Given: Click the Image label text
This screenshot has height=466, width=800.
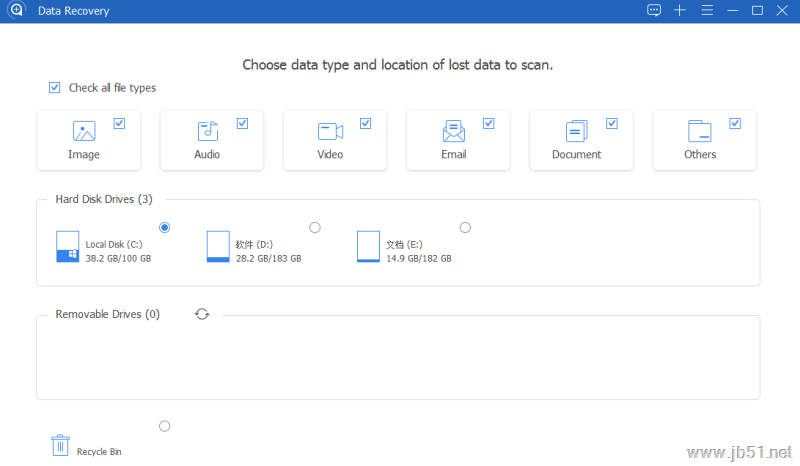Looking at the screenshot, I should tap(84, 155).
